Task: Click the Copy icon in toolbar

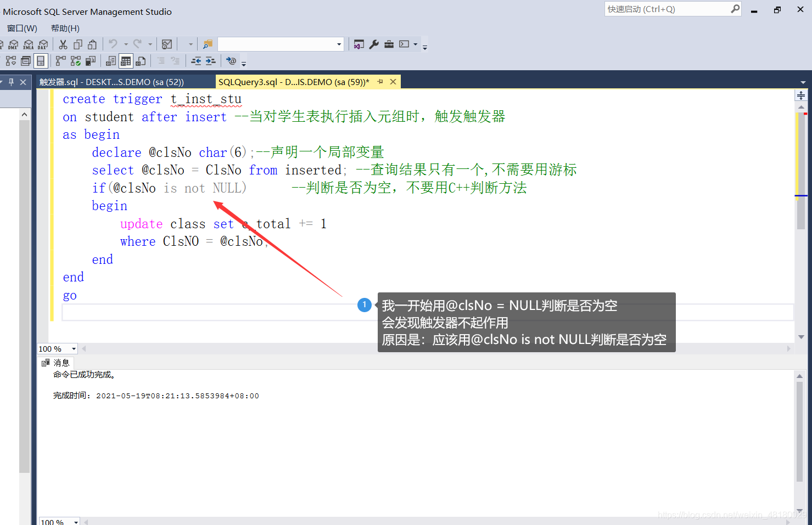Action: [78, 44]
